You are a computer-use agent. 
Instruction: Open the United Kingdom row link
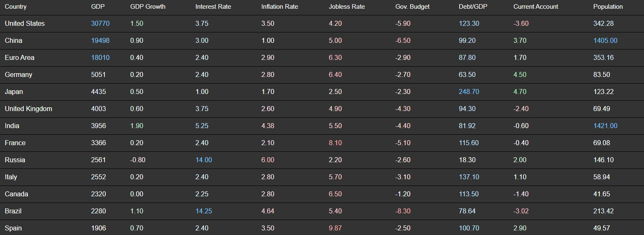click(x=28, y=109)
